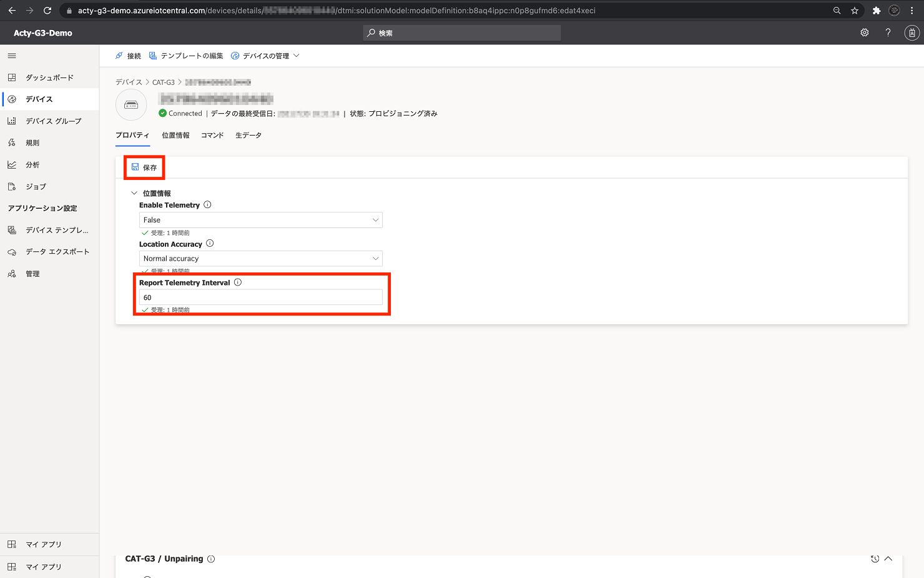The width and height of the screenshot is (924, 578).
Task: Collapse the CAT-G3 / Unpairing panel
Action: click(888, 559)
